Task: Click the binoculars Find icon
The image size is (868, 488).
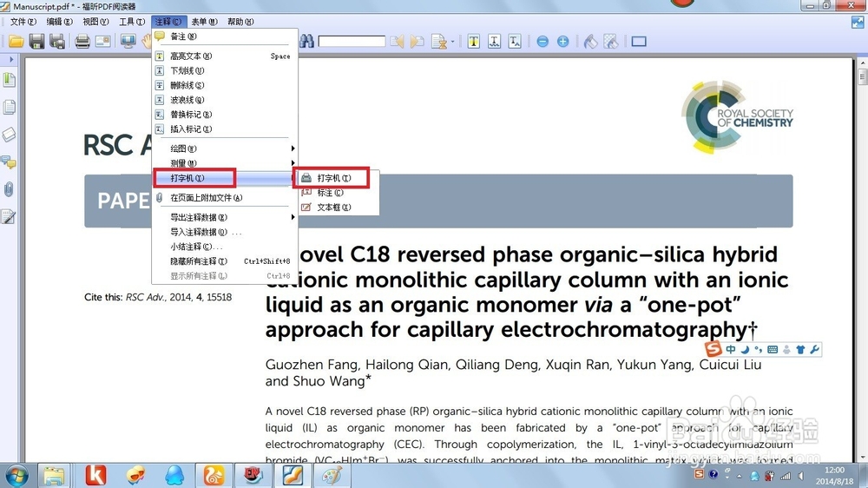Action: point(306,42)
